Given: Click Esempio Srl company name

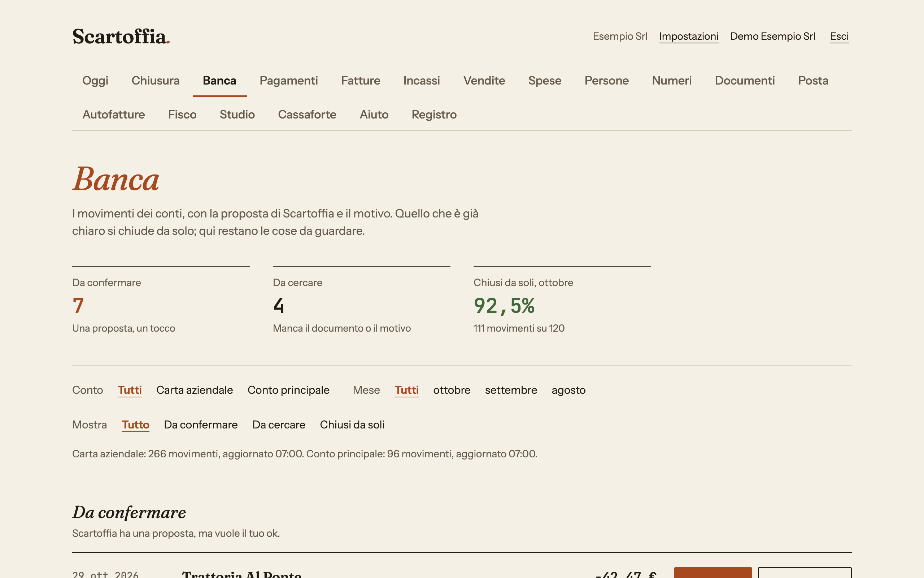Looking at the screenshot, I should pyautogui.click(x=620, y=36).
